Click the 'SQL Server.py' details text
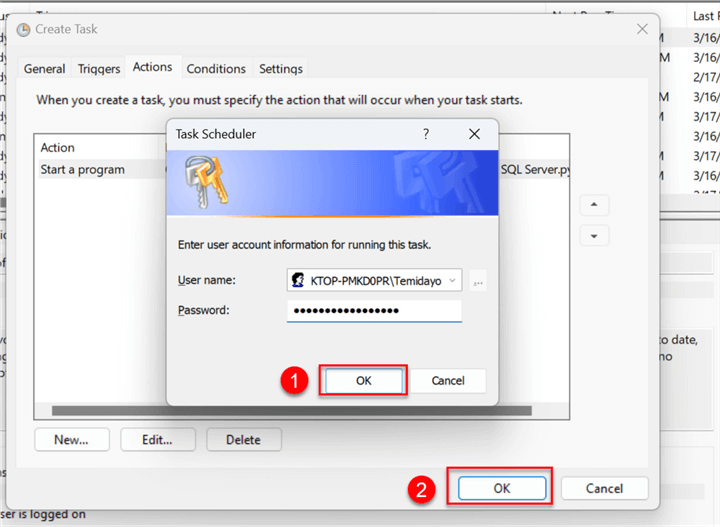The height and width of the screenshot is (527, 720). point(535,169)
